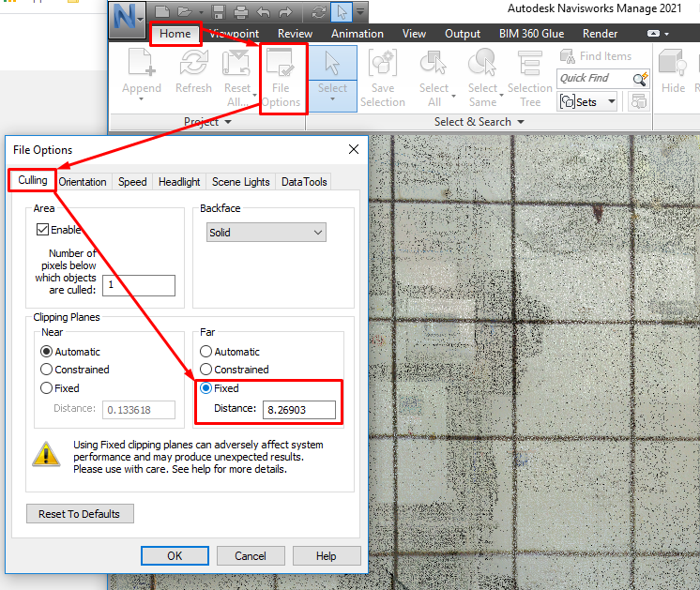Click the Quick Find search icon
700x590 pixels.
pyautogui.click(x=640, y=79)
